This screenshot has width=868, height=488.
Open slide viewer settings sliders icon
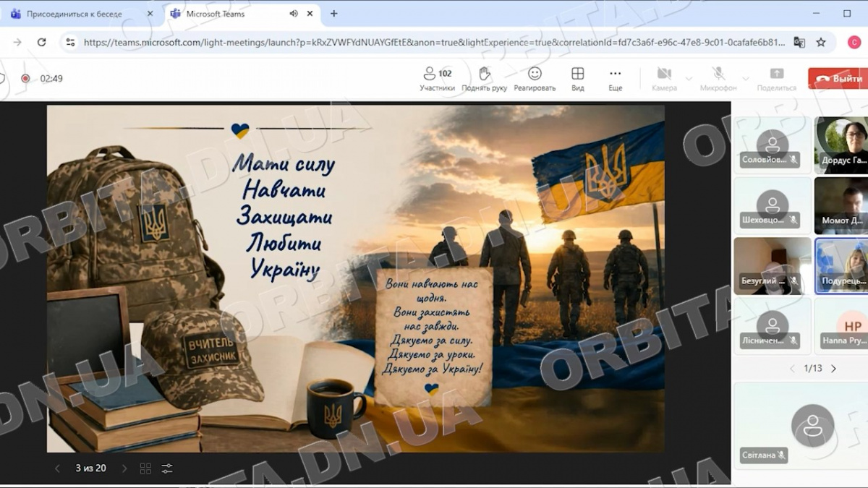tap(167, 468)
